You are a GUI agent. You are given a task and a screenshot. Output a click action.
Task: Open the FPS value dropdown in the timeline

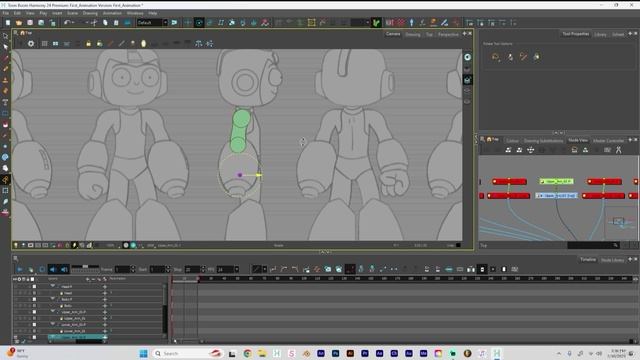click(x=236, y=269)
